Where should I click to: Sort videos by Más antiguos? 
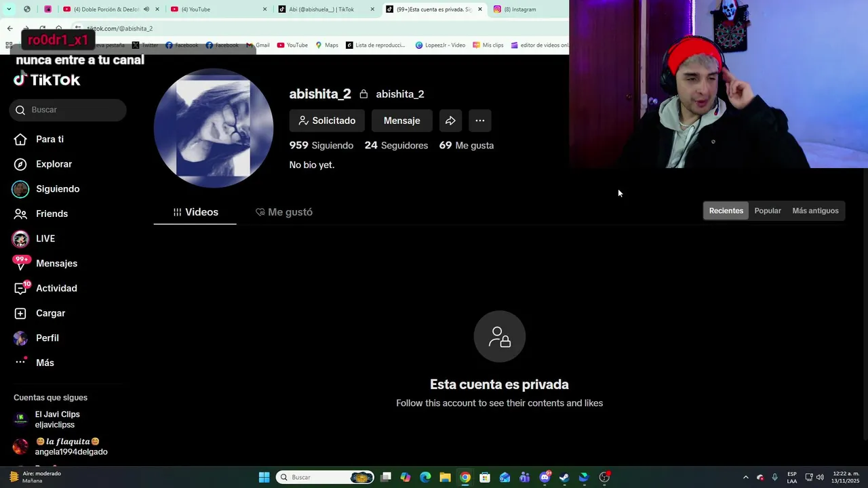point(815,211)
